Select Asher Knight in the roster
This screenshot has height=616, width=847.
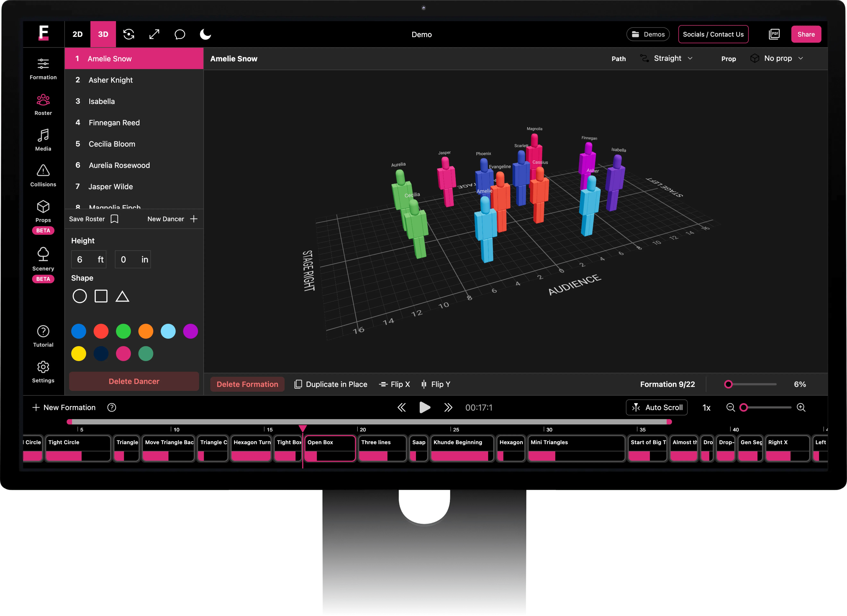[x=111, y=80]
